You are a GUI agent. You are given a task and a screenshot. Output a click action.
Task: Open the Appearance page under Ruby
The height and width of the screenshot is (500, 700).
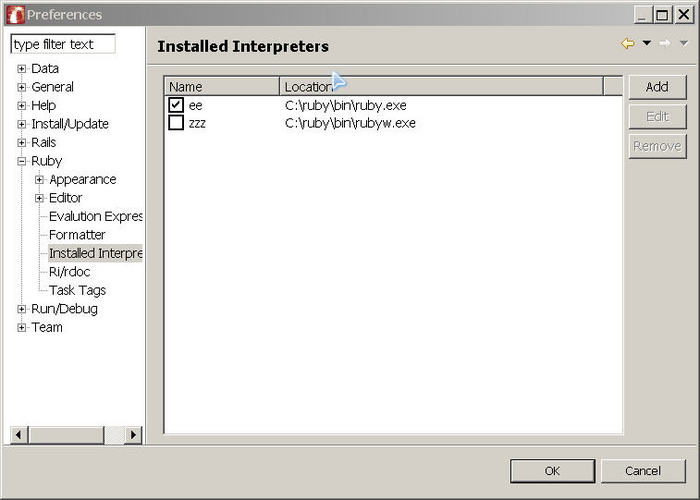tap(83, 179)
